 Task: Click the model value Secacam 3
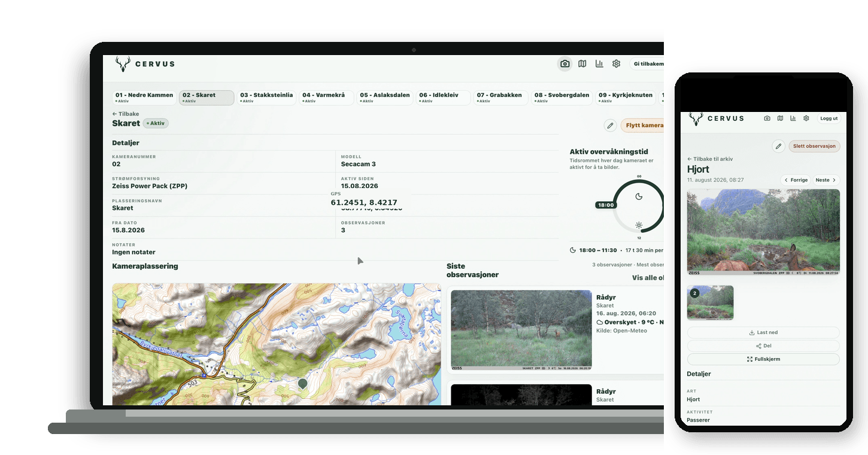(x=359, y=164)
